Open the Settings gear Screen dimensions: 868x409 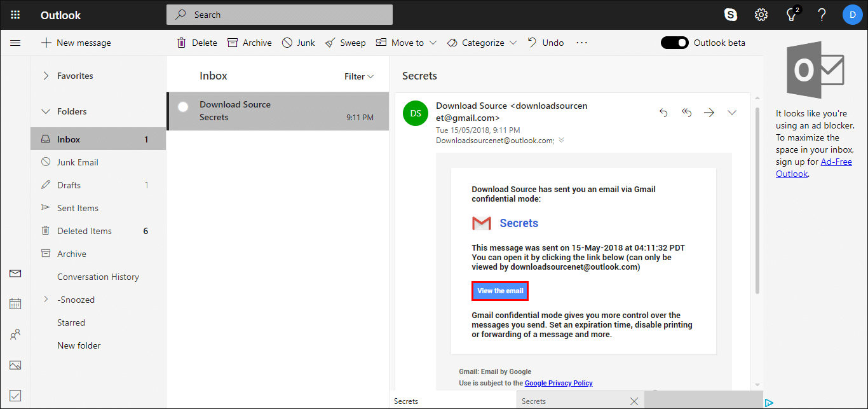tap(761, 15)
